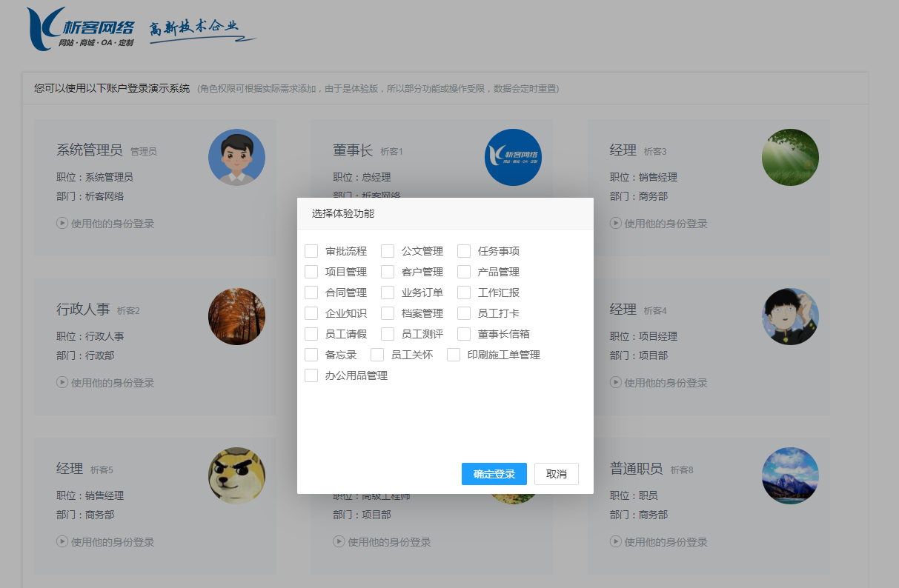The image size is (899, 588).
Task: Click the 行政人事 card title
Action: [x=83, y=310]
